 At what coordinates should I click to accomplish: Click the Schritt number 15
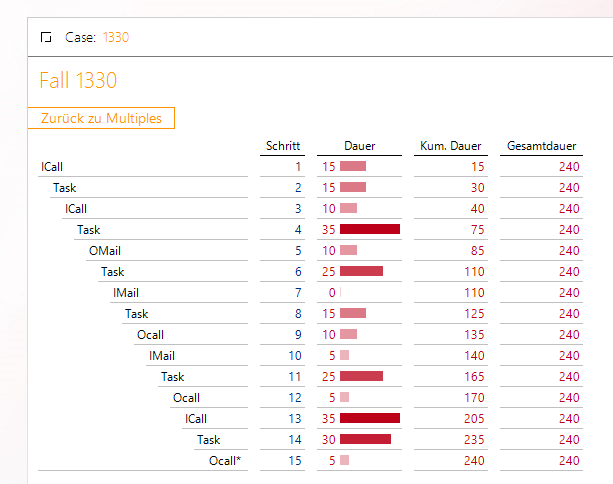tap(295, 461)
